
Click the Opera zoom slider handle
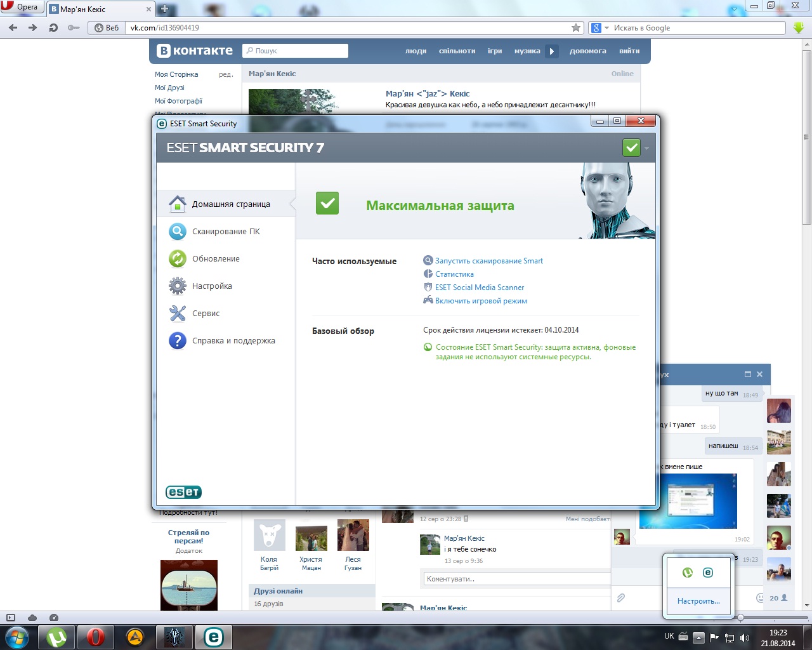click(740, 617)
